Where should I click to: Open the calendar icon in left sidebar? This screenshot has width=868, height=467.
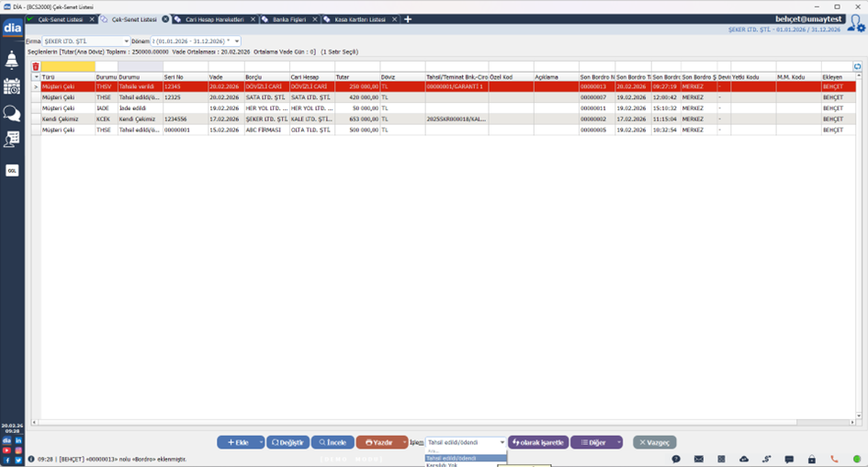[x=12, y=86]
